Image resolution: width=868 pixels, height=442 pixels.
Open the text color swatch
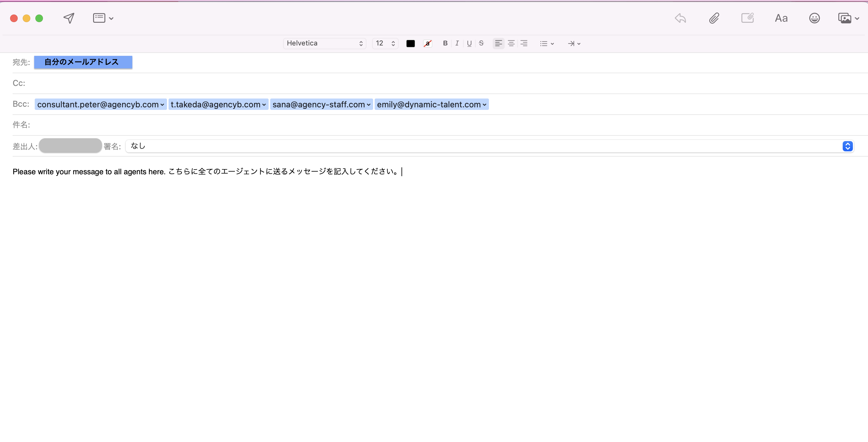coord(410,43)
